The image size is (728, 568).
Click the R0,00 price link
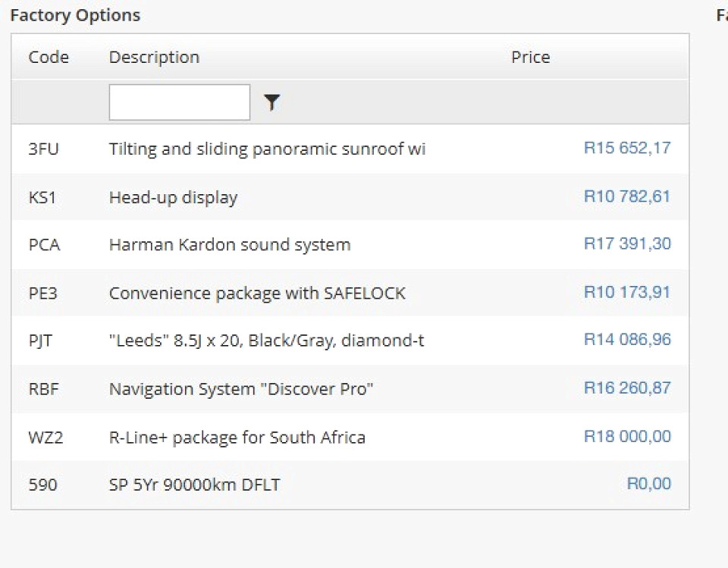[x=648, y=484]
